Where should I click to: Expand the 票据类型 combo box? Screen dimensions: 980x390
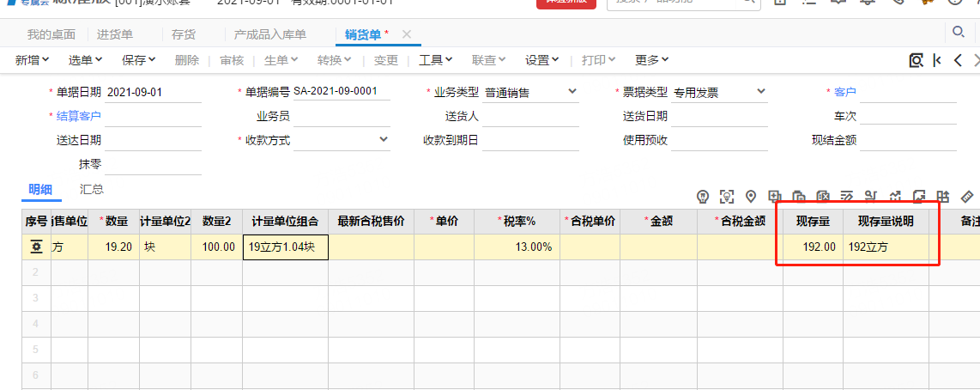[x=761, y=92]
